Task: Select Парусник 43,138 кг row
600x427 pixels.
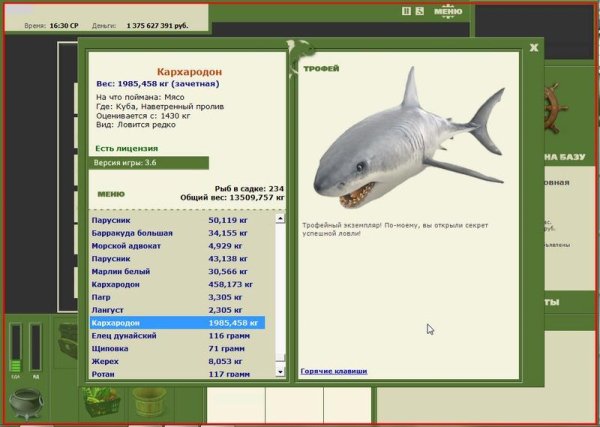Action: (x=177, y=259)
